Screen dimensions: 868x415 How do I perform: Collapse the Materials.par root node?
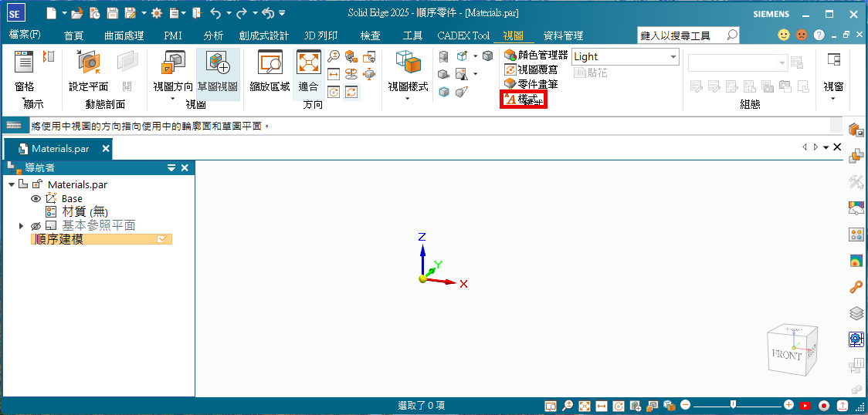tap(12, 184)
